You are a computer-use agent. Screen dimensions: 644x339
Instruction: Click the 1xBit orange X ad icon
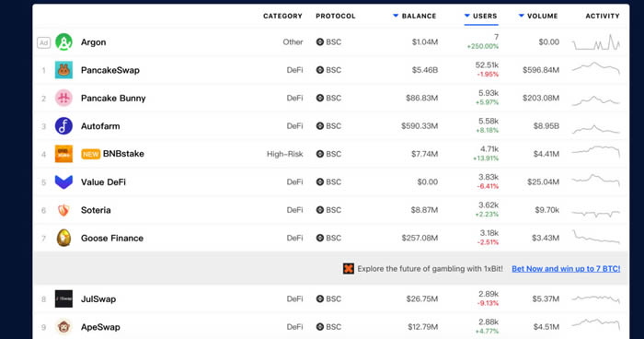pos(349,269)
